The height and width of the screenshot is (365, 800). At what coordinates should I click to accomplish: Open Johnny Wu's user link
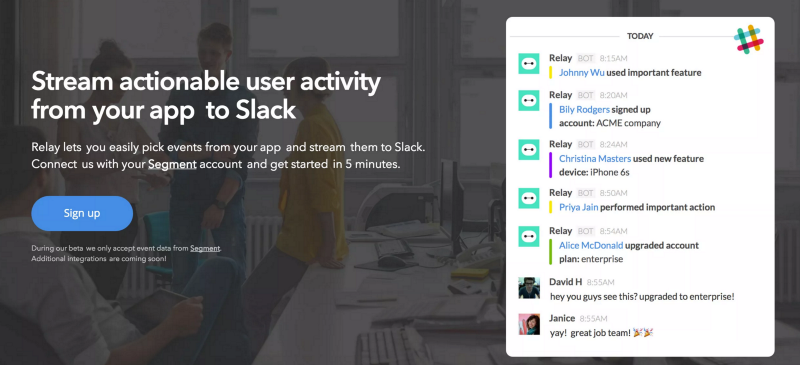pyautogui.click(x=582, y=72)
